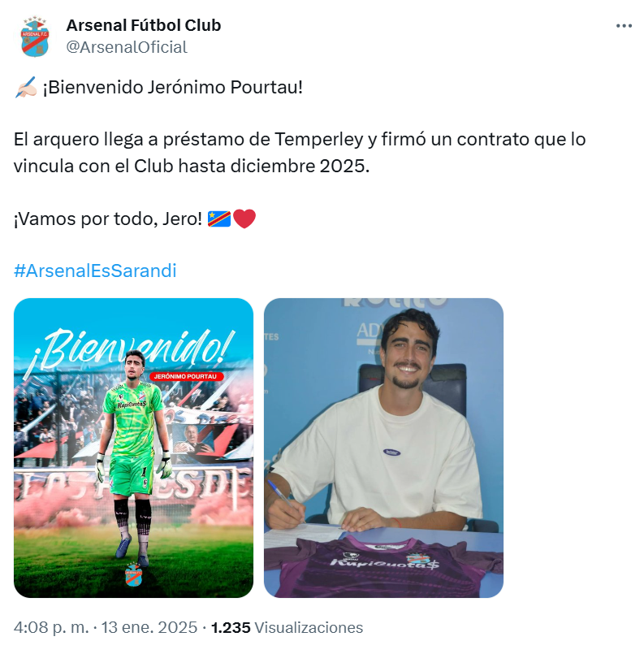This screenshot has width=644, height=654.
Task: Click the 4:08 p. m. timestamp
Action: coord(51,627)
